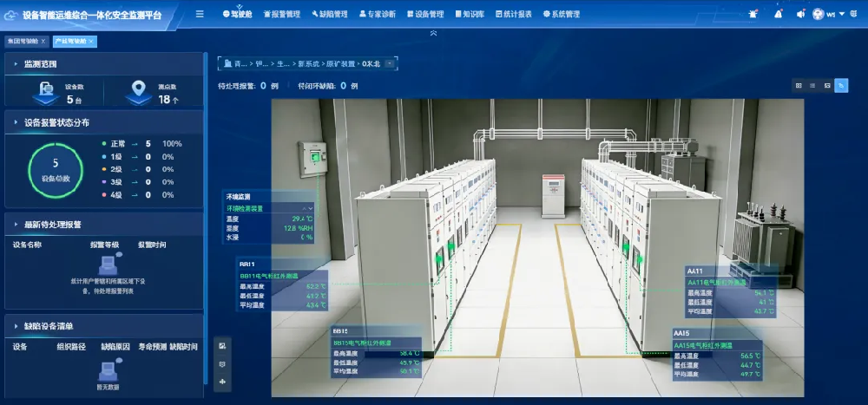Screen dimensions: 868x405
Task: Open the warning triangle notification icon
Action: click(779, 15)
